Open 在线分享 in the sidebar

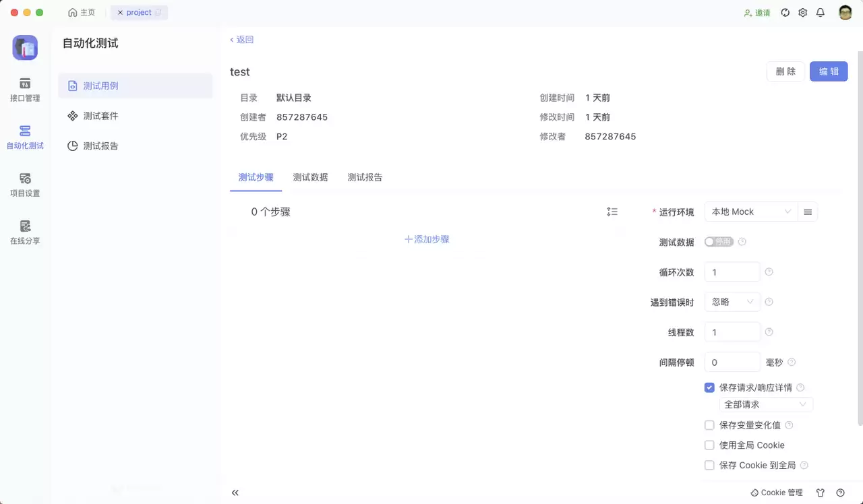pos(25,232)
